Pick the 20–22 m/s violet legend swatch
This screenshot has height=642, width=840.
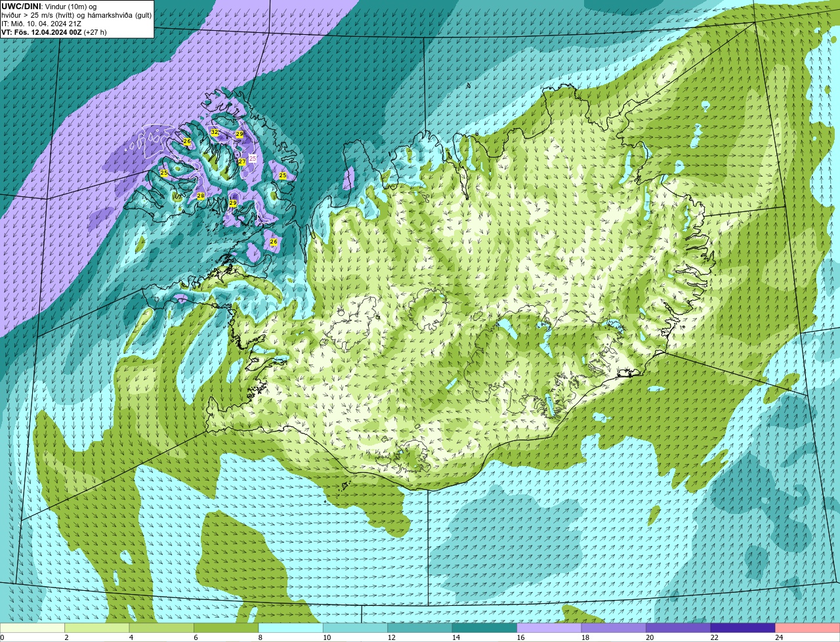coord(679,628)
